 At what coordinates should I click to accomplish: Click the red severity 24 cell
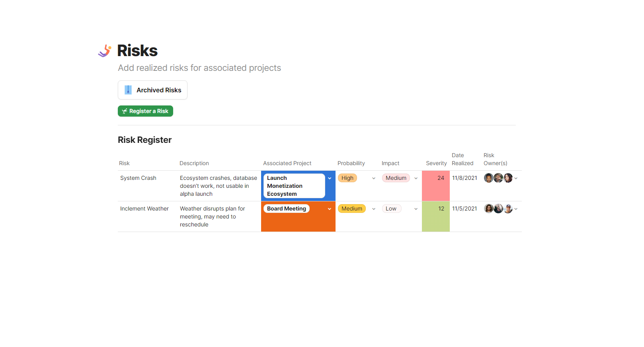pyautogui.click(x=436, y=186)
